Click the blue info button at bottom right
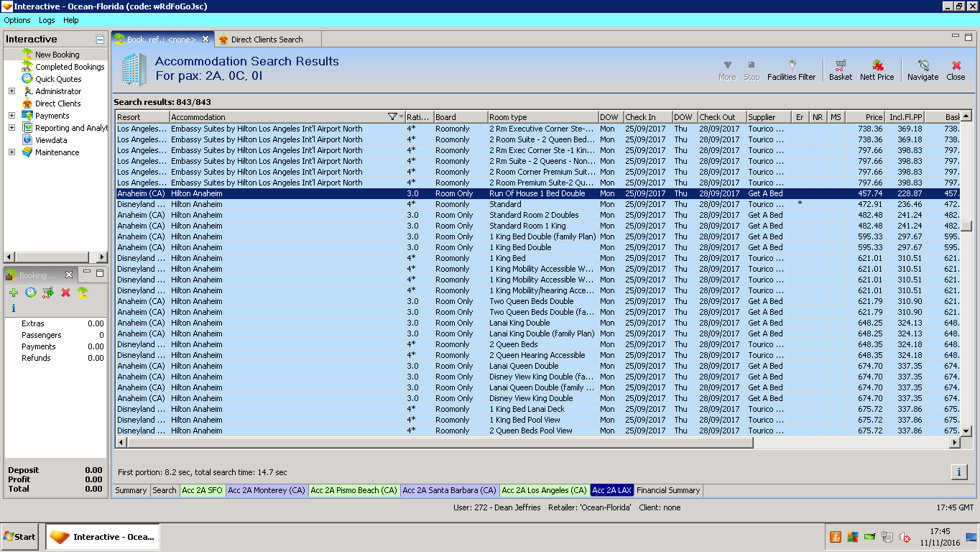Image resolution: width=980 pixels, height=552 pixels. [958, 472]
